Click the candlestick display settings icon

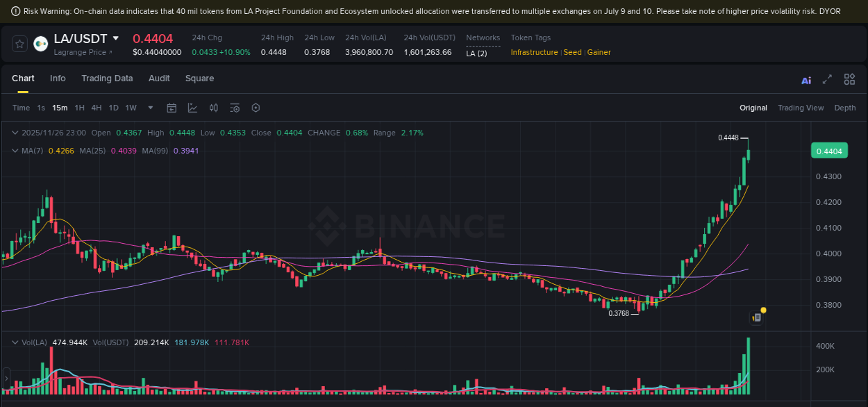213,108
